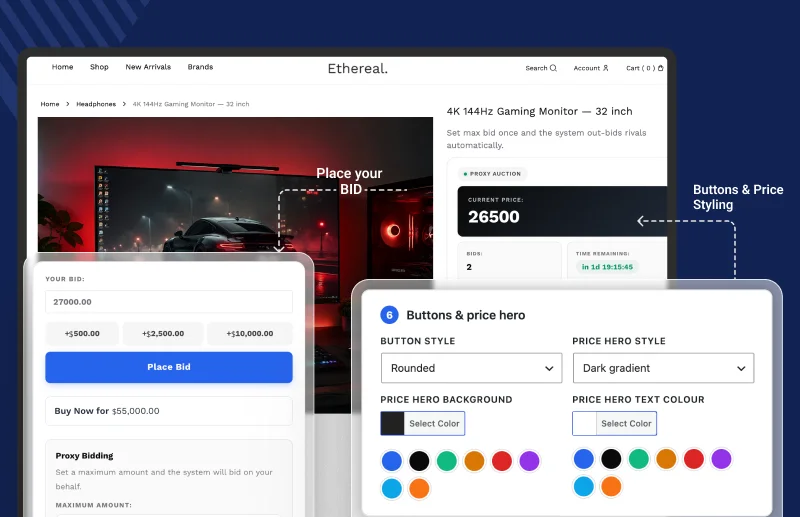Image resolution: width=800 pixels, height=517 pixels.
Task: Click the Buttons & price hero section heading
Action: [466, 315]
